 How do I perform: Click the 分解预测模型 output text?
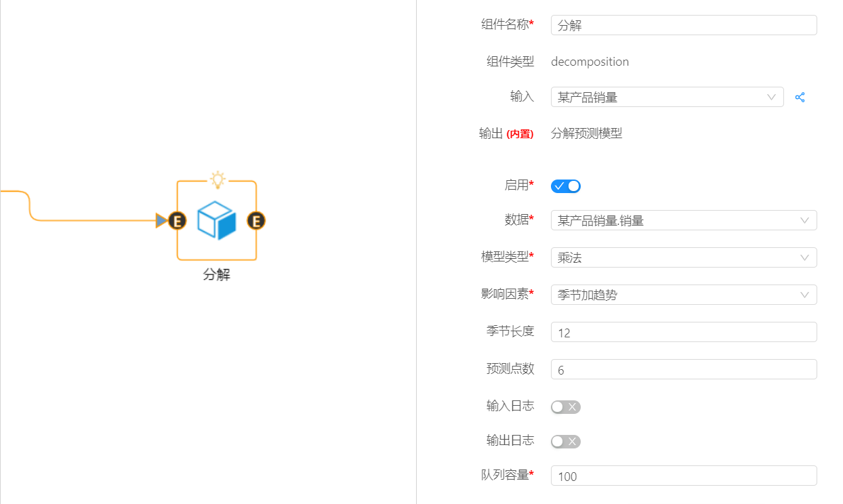coord(586,133)
